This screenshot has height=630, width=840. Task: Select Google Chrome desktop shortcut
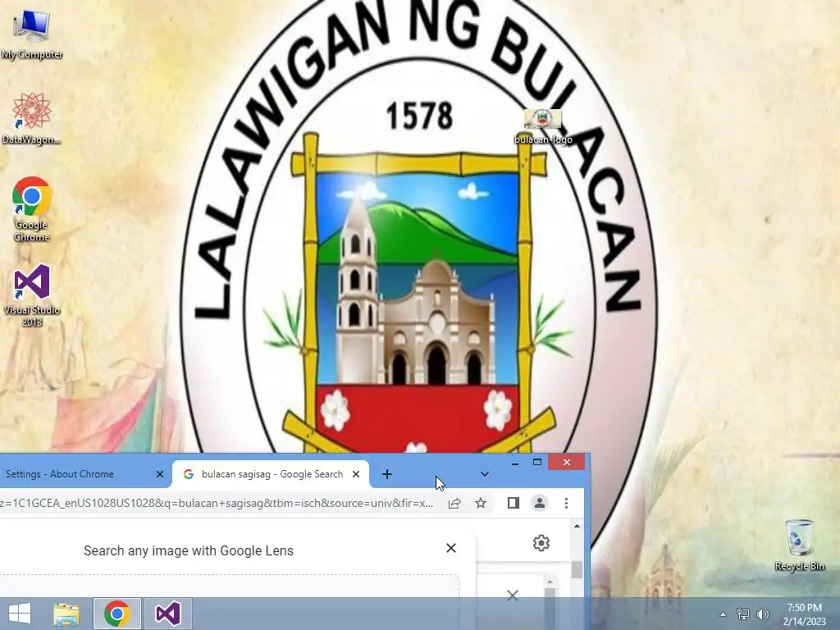(32, 209)
